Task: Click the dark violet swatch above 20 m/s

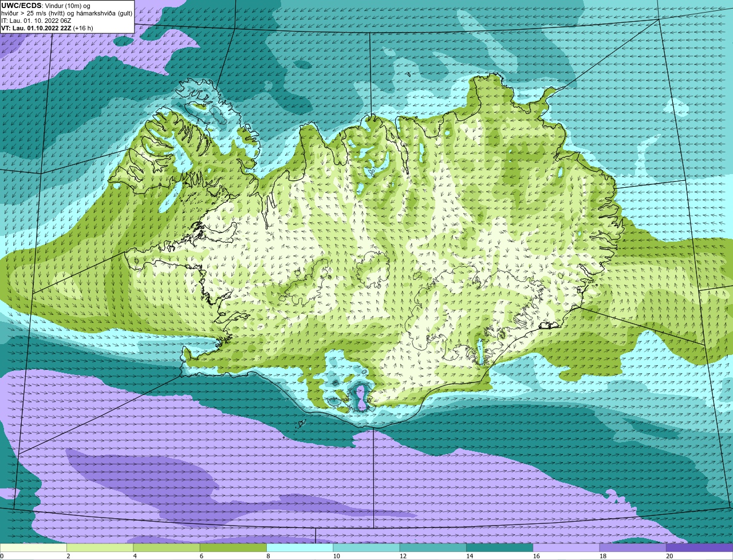Action: click(x=700, y=547)
